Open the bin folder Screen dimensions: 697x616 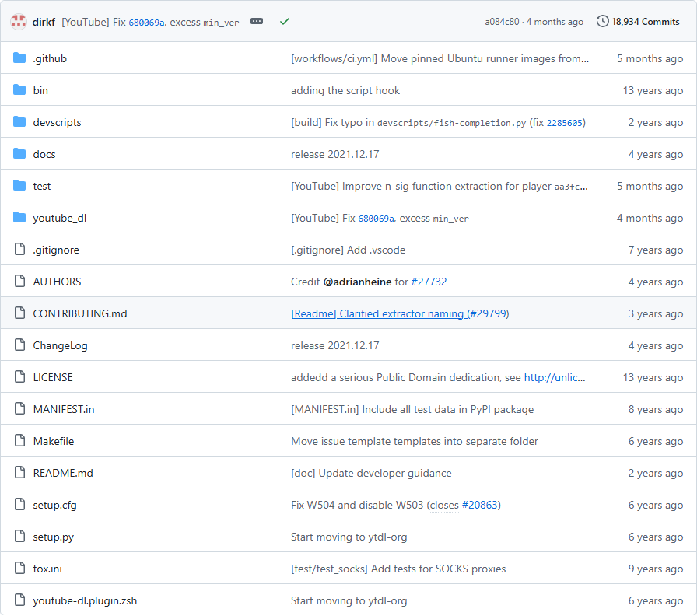(40, 90)
